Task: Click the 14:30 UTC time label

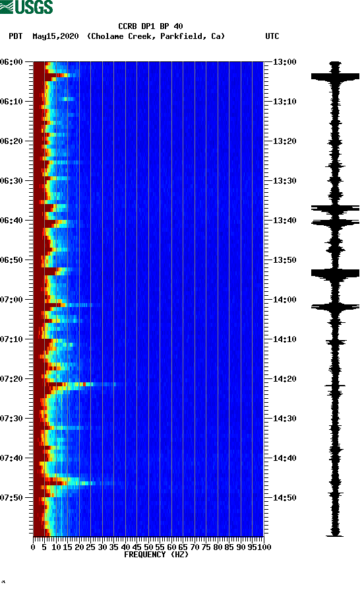Action: point(284,419)
